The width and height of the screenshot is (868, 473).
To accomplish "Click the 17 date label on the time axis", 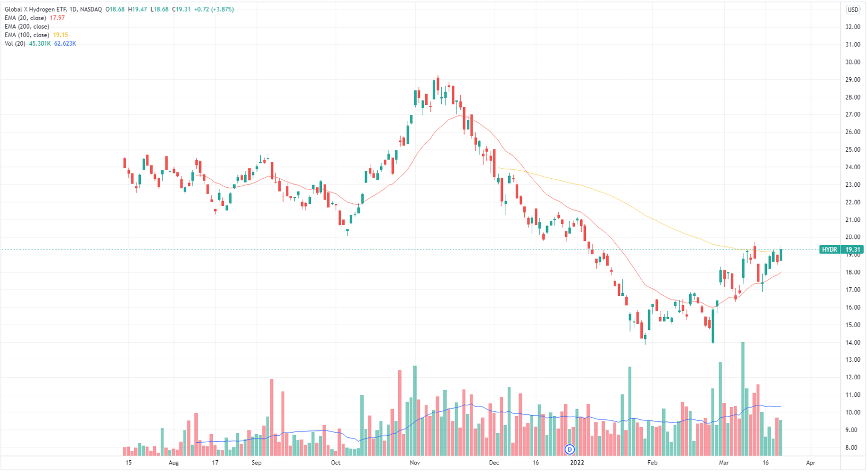I will (215, 463).
